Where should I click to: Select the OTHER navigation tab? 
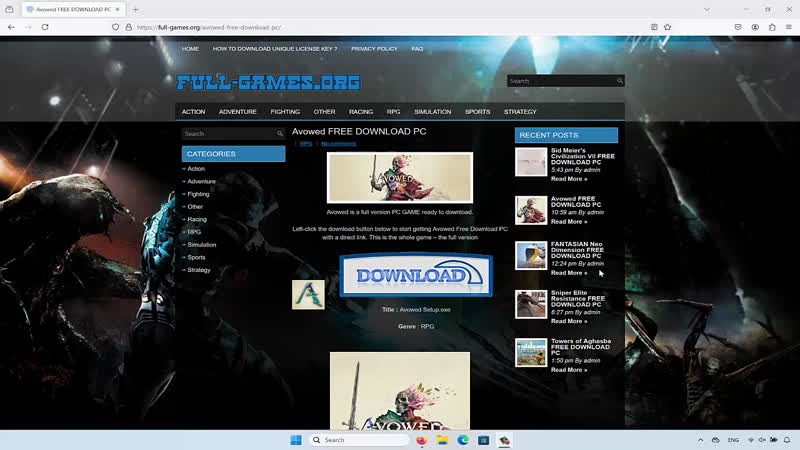point(324,112)
